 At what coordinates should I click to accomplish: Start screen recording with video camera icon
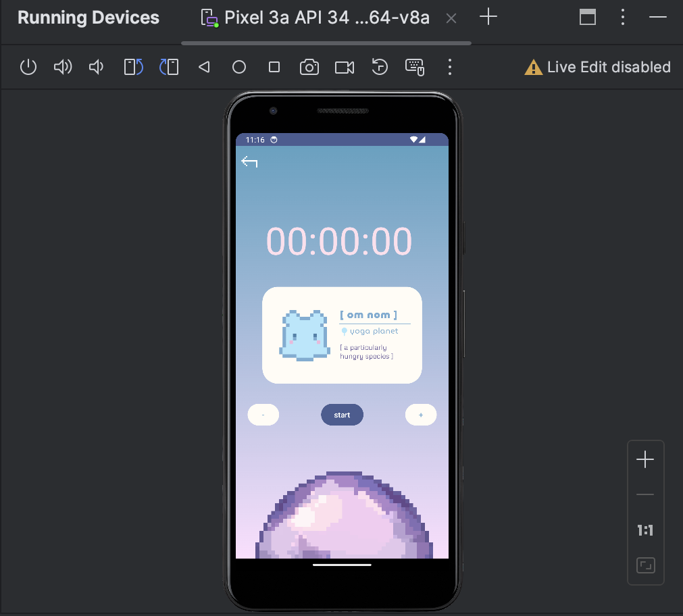coord(344,67)
